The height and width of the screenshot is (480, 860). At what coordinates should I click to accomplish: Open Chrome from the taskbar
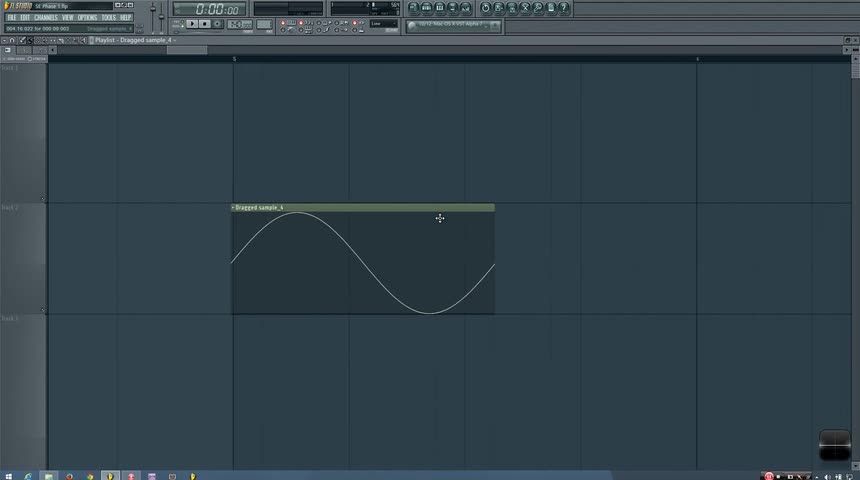(x=90, y=476)
